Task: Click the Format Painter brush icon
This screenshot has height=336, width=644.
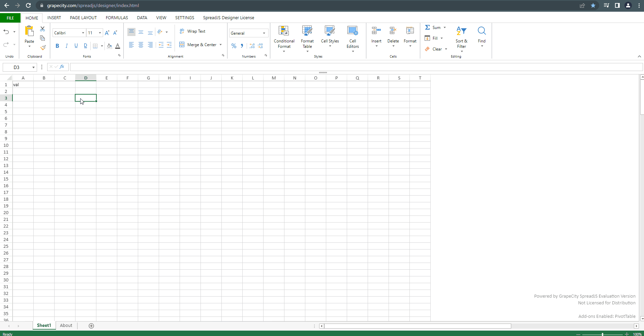Action: pos(43,47)
